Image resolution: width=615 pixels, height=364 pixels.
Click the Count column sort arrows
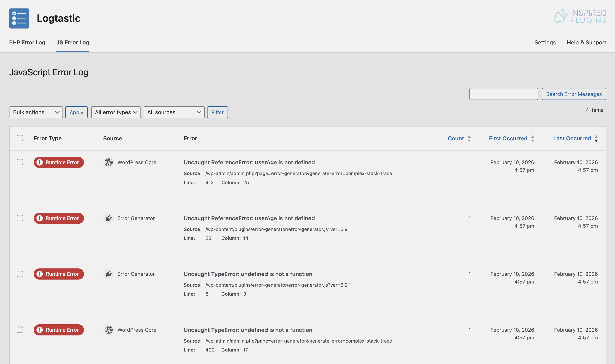(469, 139)
